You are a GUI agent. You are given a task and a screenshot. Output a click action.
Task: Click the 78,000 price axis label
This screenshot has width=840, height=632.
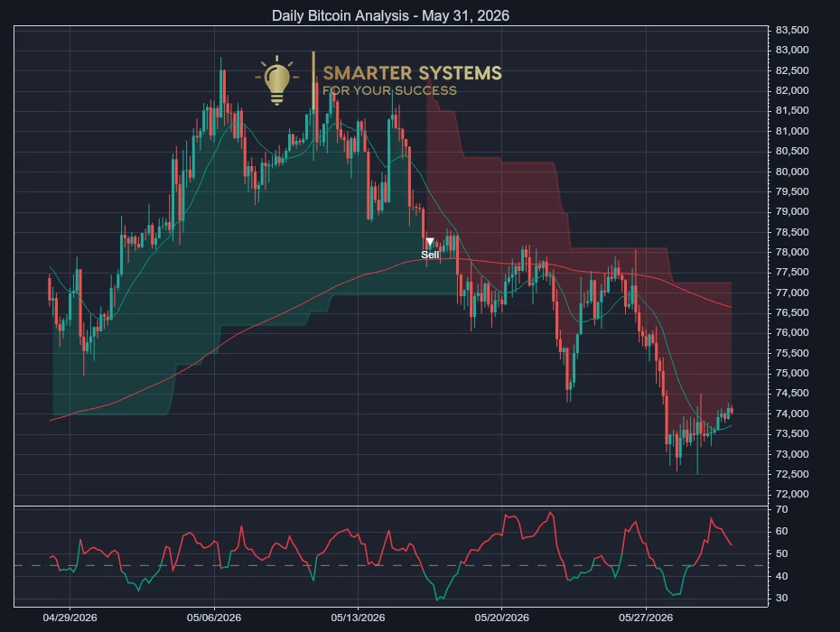[x=792, y=252]
